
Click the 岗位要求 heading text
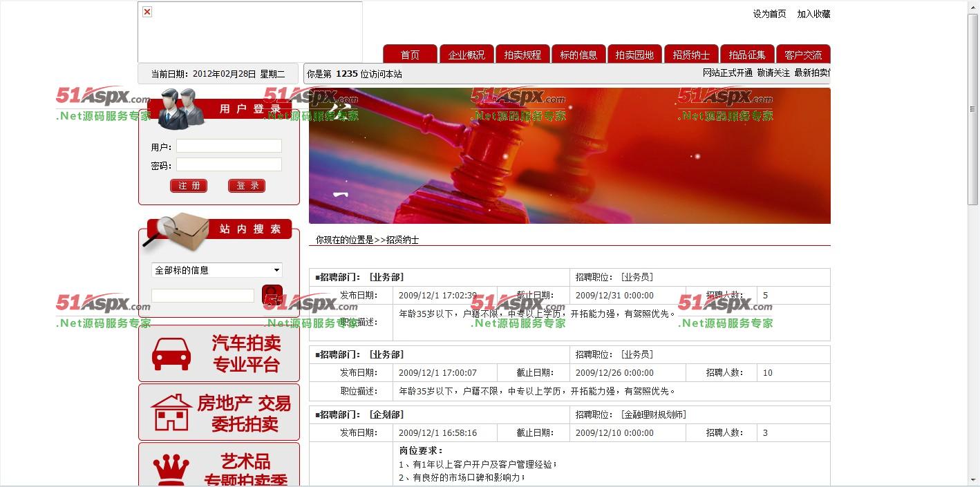pyautogui.click(x=421, y=450)
